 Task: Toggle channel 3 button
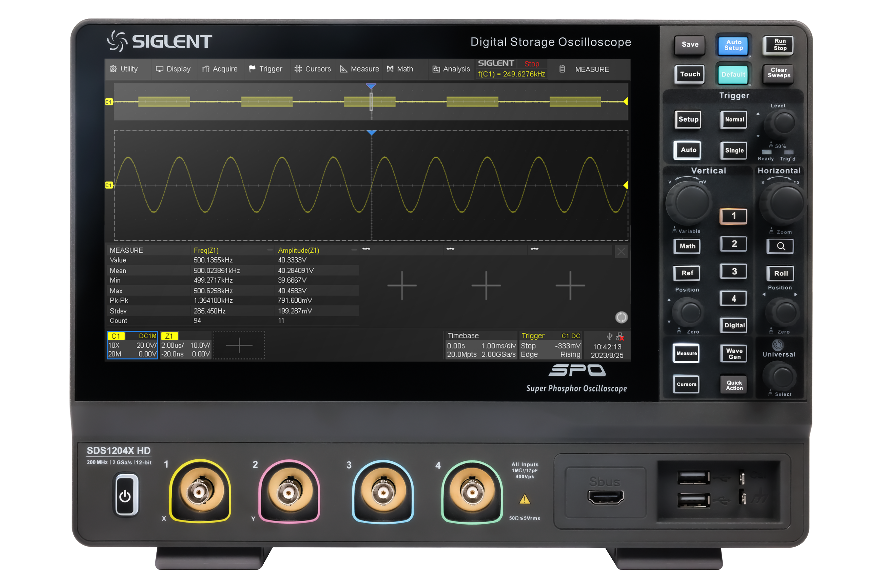coord(734,271)
